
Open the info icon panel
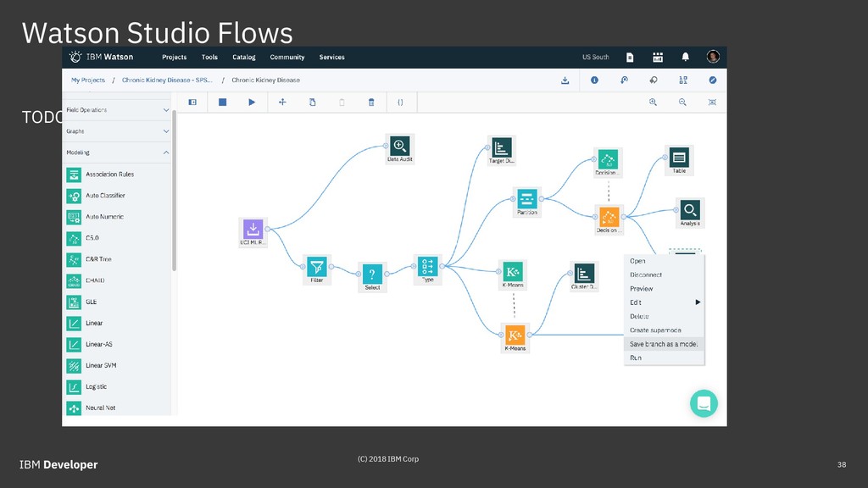594,80
